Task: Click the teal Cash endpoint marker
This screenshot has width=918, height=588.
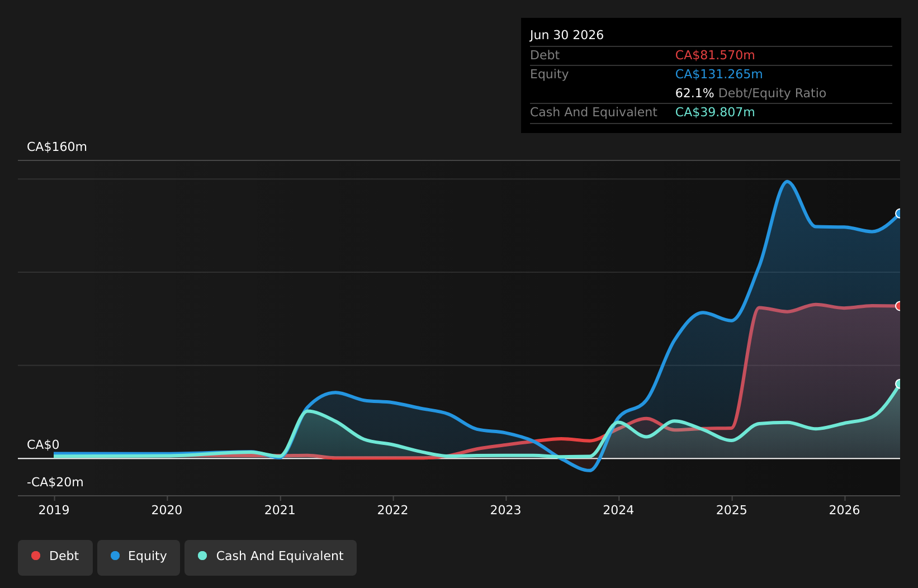Action: 900,383
